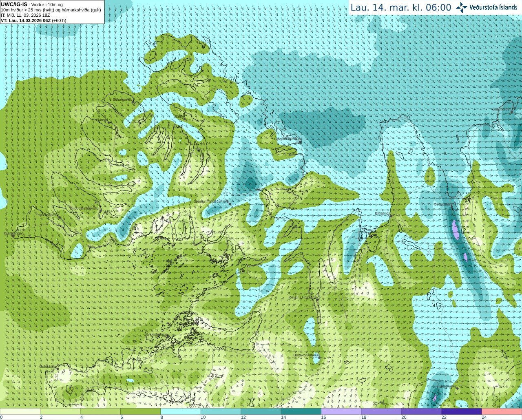Select the 20–22 m/s violet legend swatch
This screenshot has width=522, height=420.
coord(422,411)
